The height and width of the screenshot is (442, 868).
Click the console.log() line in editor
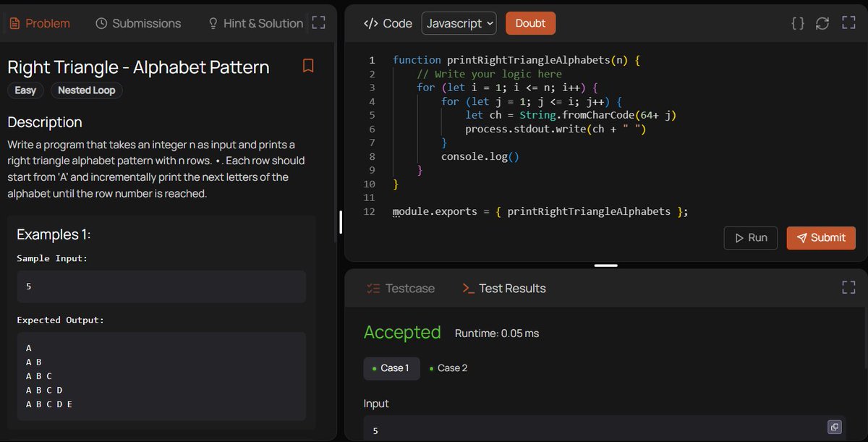click(x=480, y=156)
